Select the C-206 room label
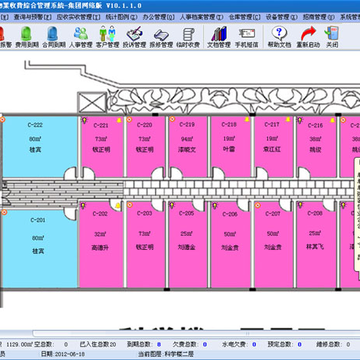This screenshot has width=360, height=360. [230, 214]
